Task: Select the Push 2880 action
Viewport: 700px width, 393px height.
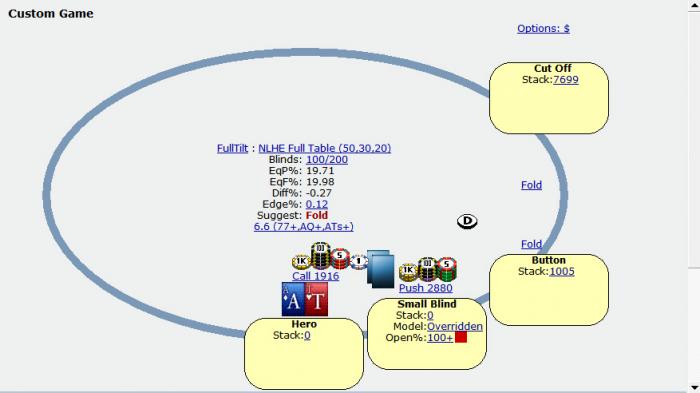Action: (x=425, y=288)
